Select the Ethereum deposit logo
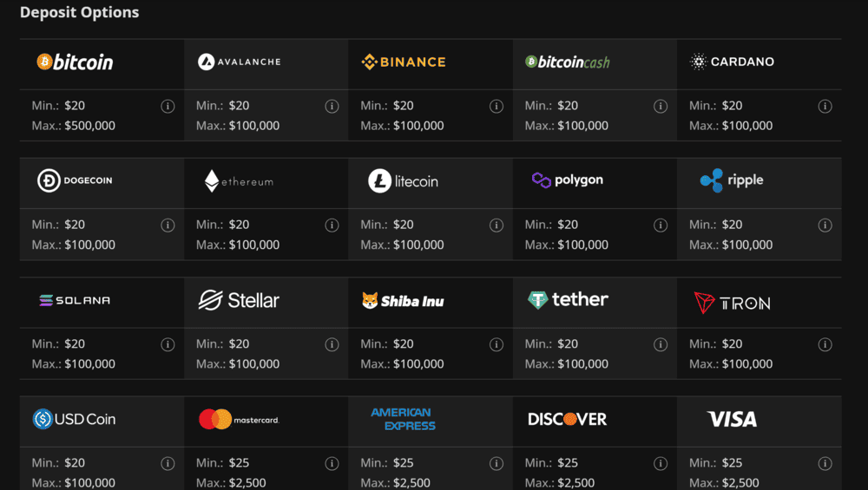This screenshot has width=868, height=490. pos(239,181)
